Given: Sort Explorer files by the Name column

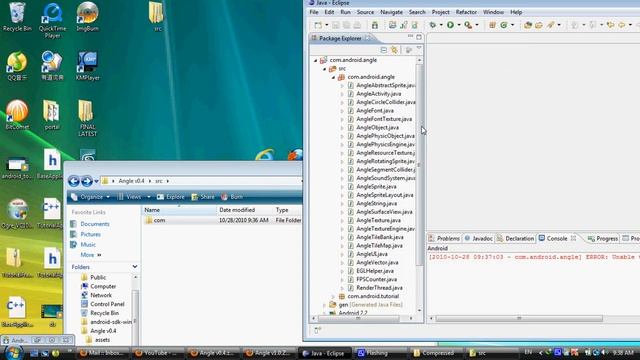Looking at the screenshot, I should tap(179, 210).
